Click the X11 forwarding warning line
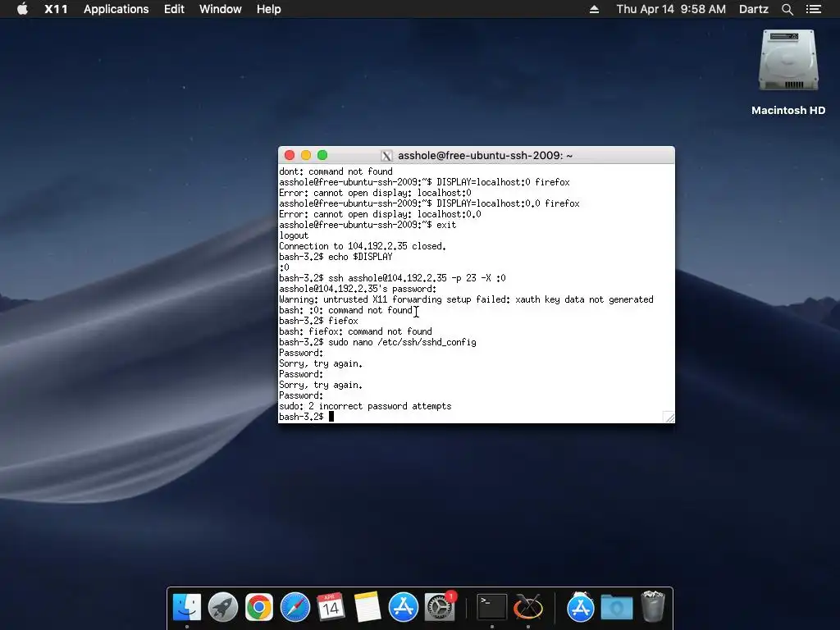This screenshot has width=840, height=630. 466,299
